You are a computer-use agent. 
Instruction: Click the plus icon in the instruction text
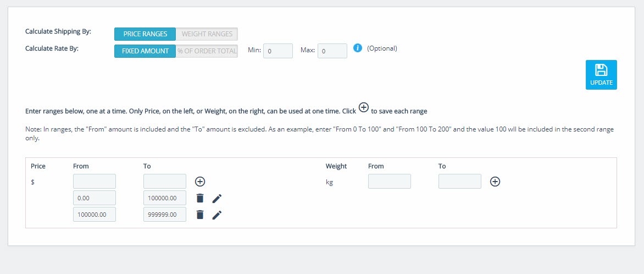tap(363, 108)
